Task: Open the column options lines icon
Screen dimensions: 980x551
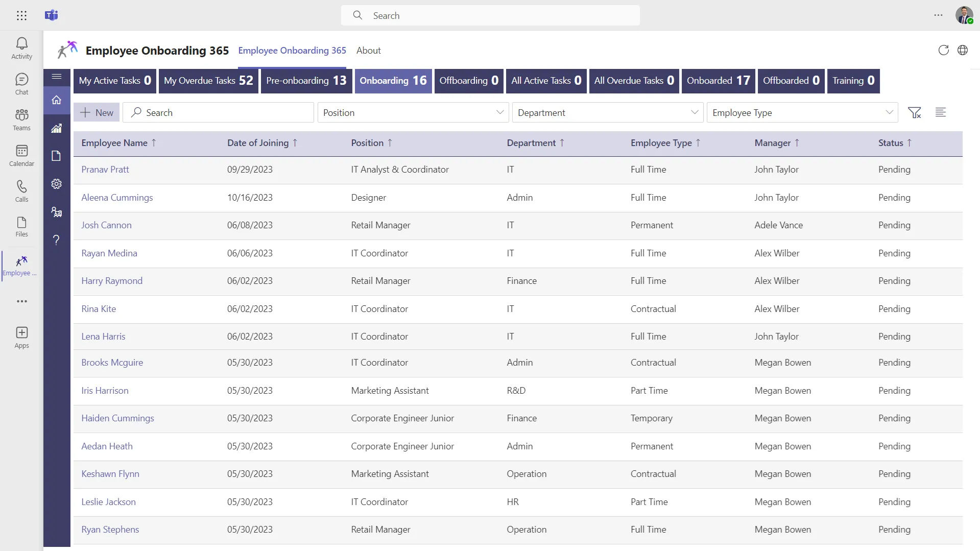Action: pos(941,112)
